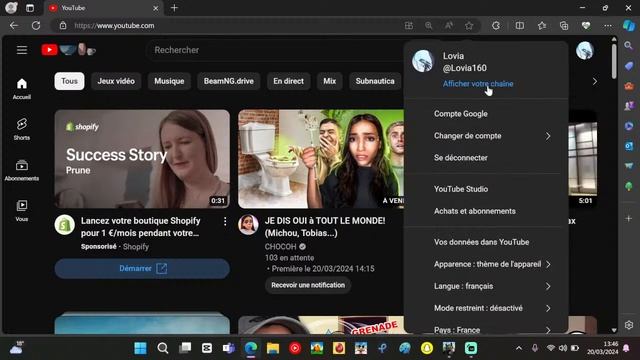
Task: Open the Lovia profile picture in the menu
Action: [422, 61]
